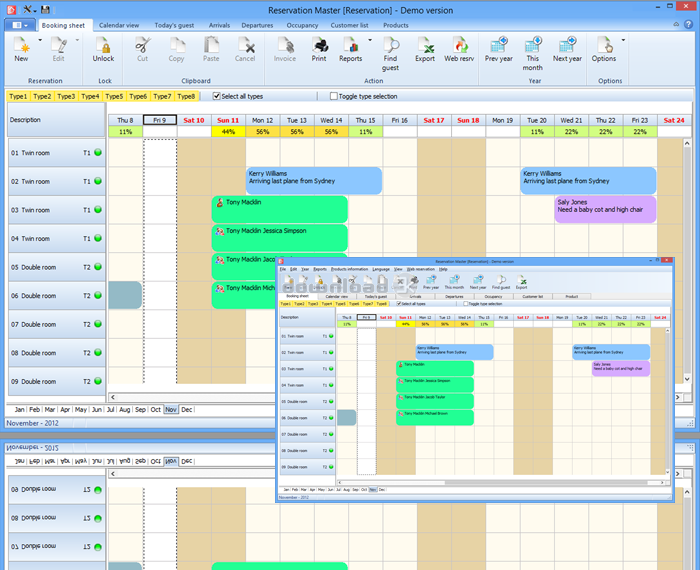Image resolution: width=700 pixels, height=570 pixels.
Task: Filter by the Type3 button
Action: tap(66, 96)
